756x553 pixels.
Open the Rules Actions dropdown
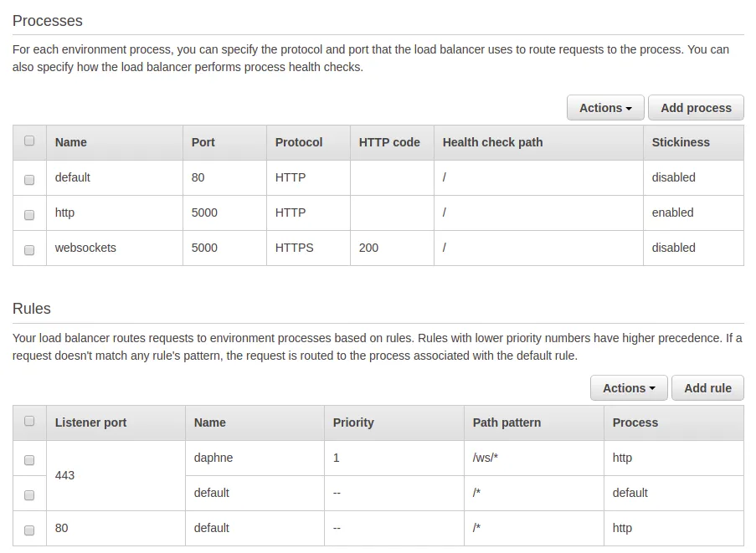629,388
